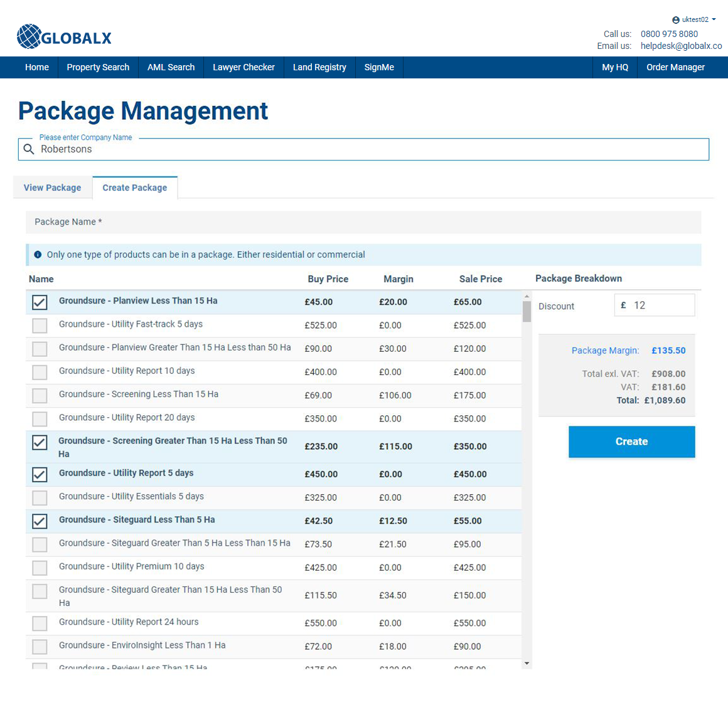
Task: Navigate to Land Registry
Action: tap(319, 67)
